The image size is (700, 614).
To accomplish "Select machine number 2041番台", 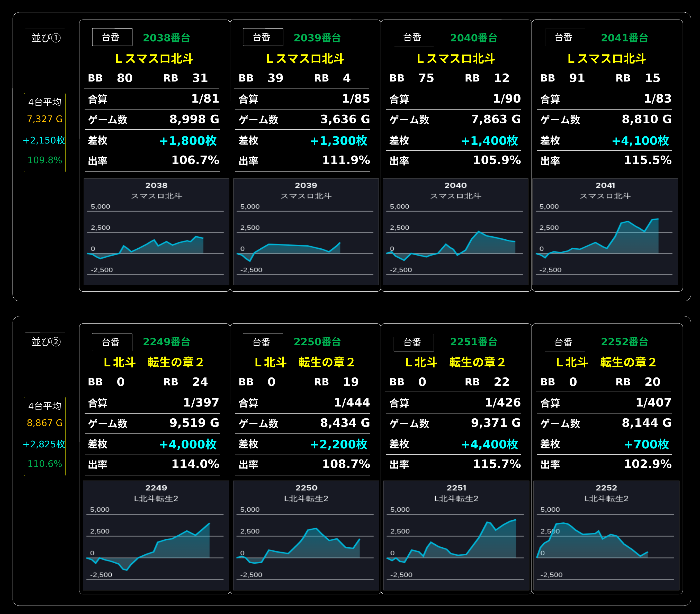I will coord(624,38).
